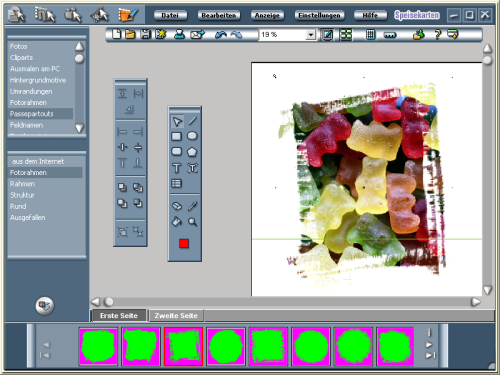Click the undo arrow icon
The width and height of the screenshot is (500, 375).
coord(221,34)
